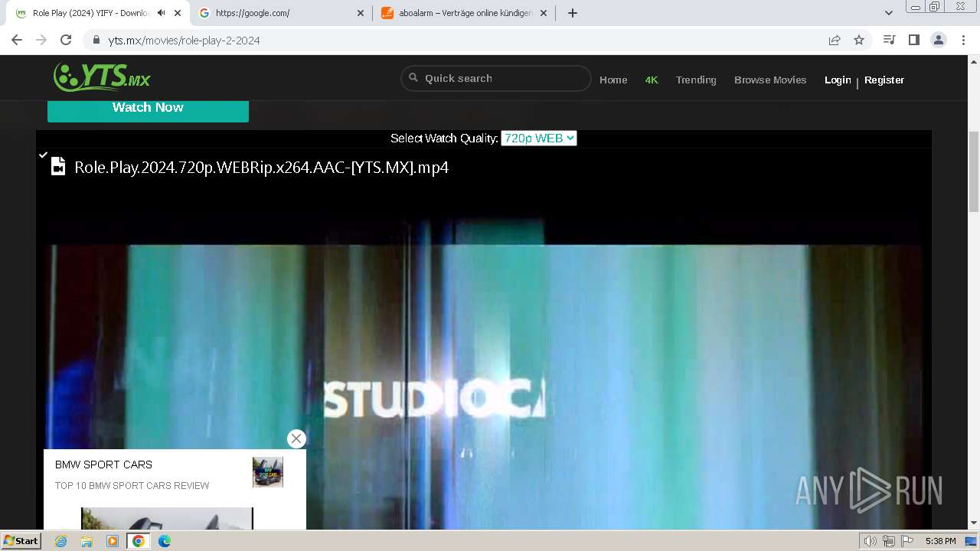Click the YTS.MX logo
980x551 pixels.
(102, 77)
